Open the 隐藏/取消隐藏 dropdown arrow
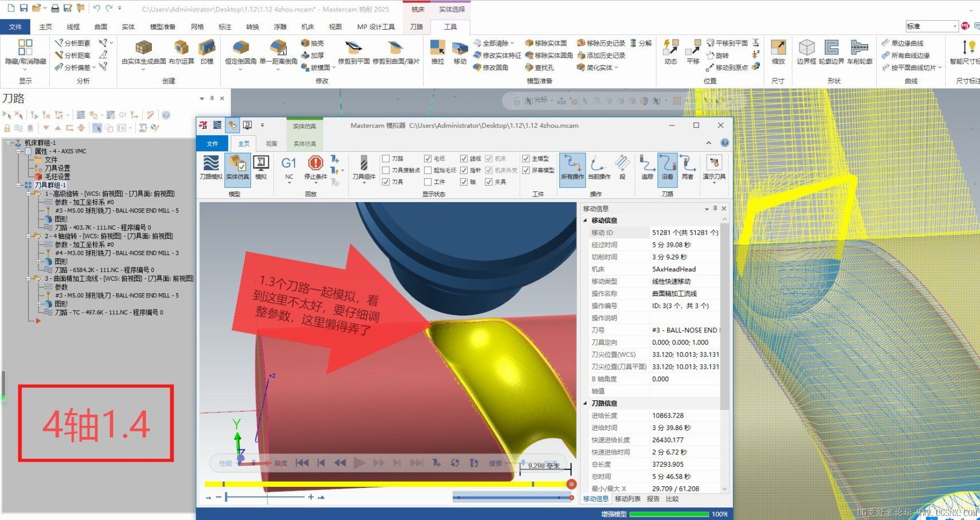This screenshot has height=520, width=980. click(x=25, y=70)
